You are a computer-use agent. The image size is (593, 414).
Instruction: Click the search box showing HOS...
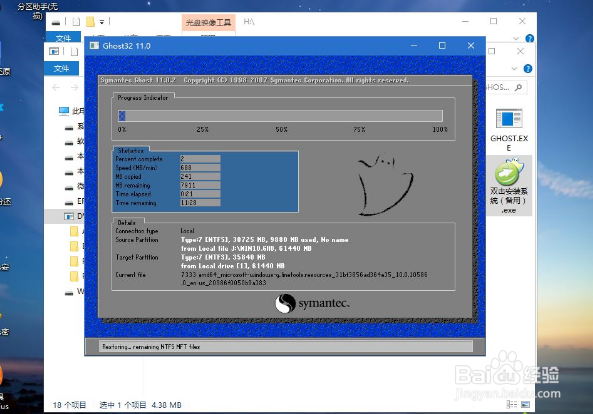[x=506, y=87]
